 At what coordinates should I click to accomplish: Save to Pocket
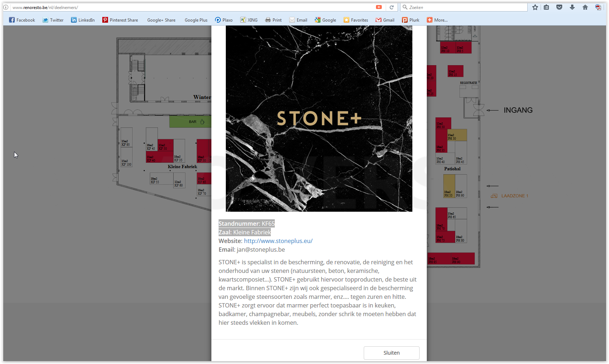559,7
